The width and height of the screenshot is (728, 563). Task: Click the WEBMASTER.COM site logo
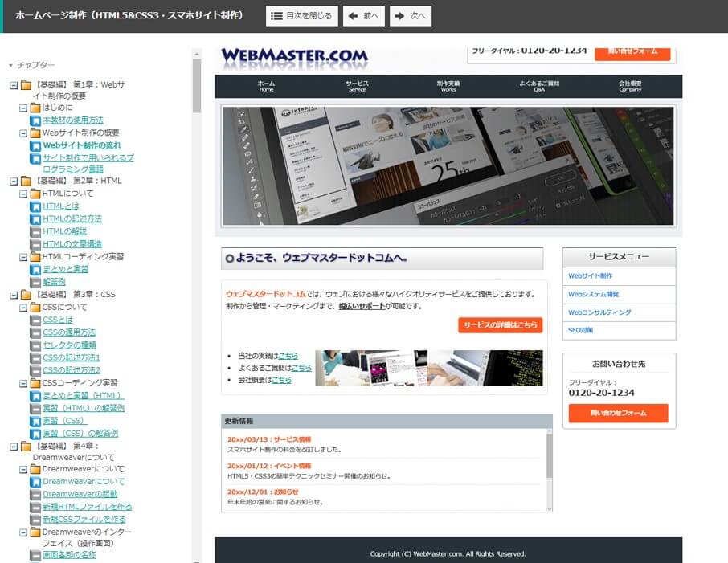pos(294,57)
